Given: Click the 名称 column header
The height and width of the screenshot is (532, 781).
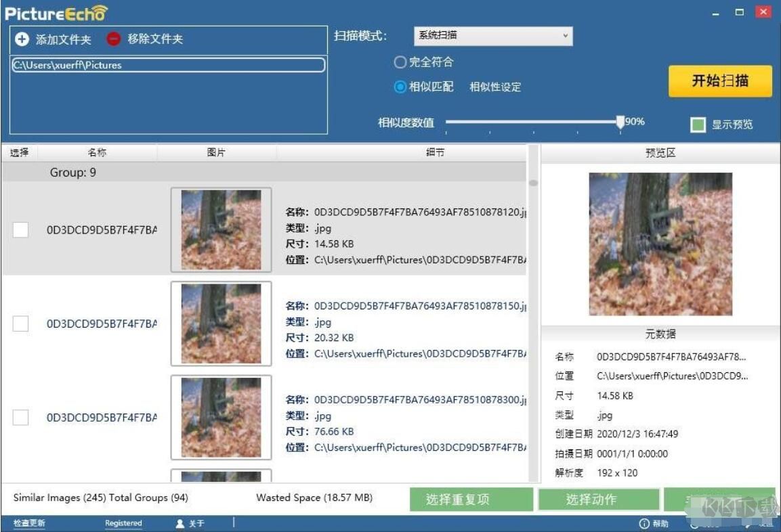Looking at the screenshot, I should coord(98,152).
